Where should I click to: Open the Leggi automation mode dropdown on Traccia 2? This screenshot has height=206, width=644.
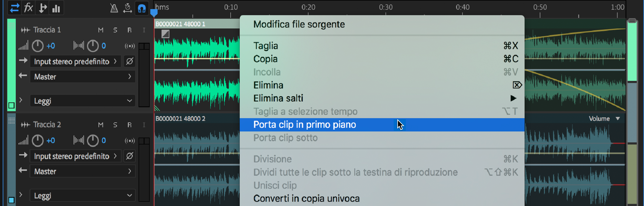tap(82, 195)
